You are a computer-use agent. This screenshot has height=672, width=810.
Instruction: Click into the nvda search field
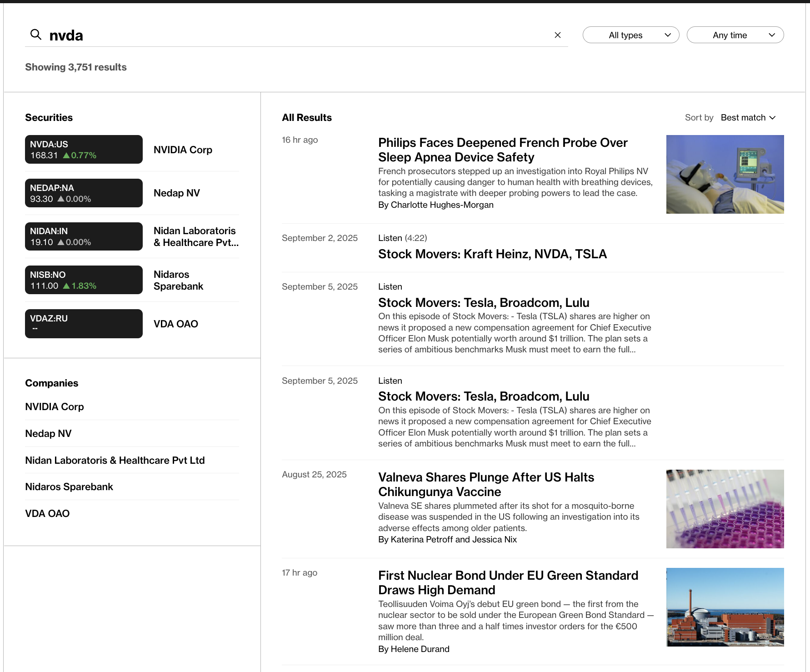pyautogui.click(x=295, y=35)
